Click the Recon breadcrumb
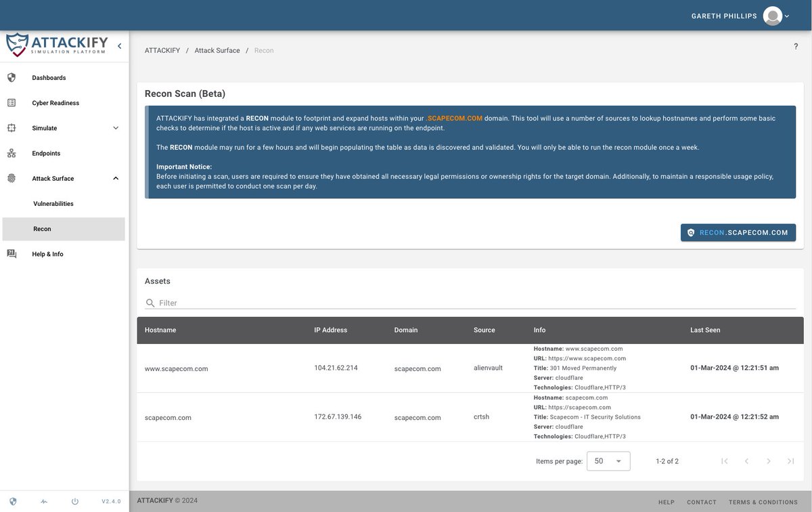Screen dimensions: 812x512 tap(264, 51)
